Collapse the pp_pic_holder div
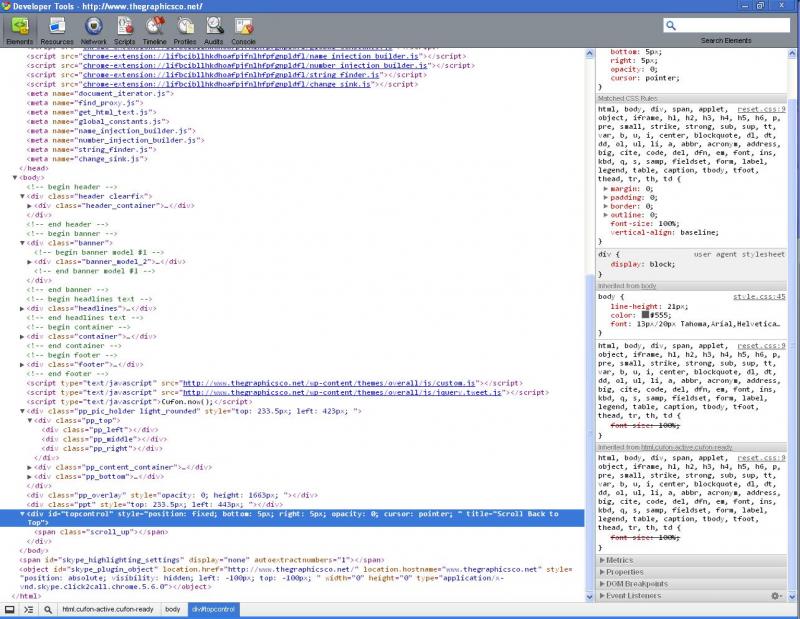This screenshot has width=800, height=619. pos(22,411)
